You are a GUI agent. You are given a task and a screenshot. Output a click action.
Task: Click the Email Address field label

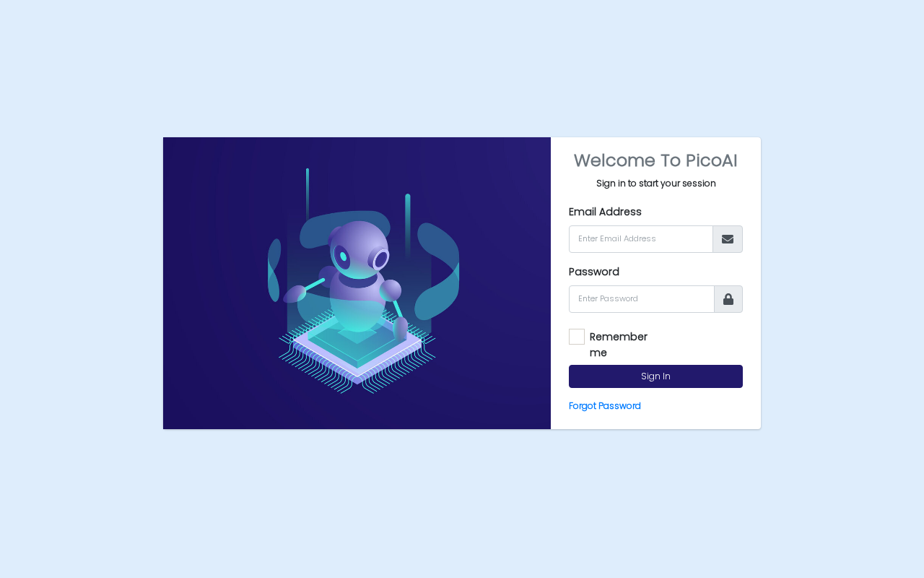click(x=605, y=212)
